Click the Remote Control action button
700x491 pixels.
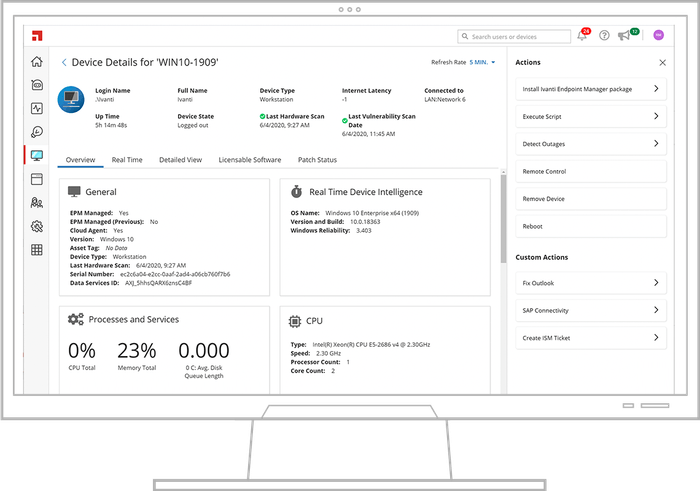(x=590, y=172)
